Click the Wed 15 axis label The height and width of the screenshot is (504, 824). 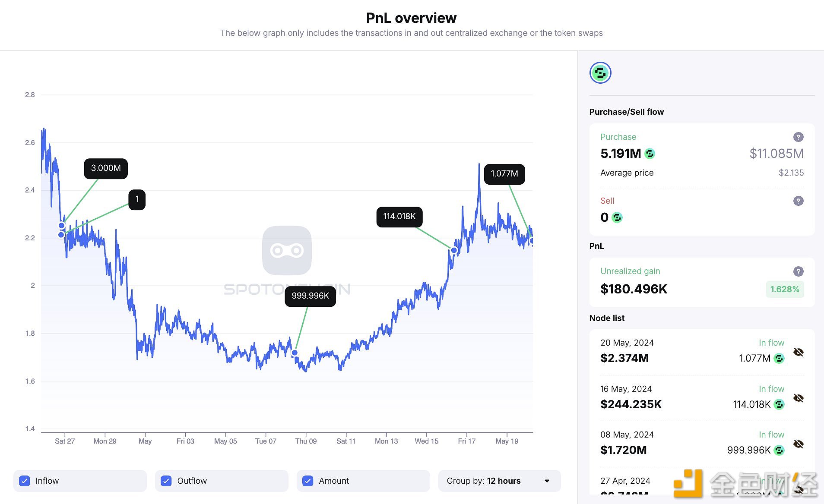point(426,441)
